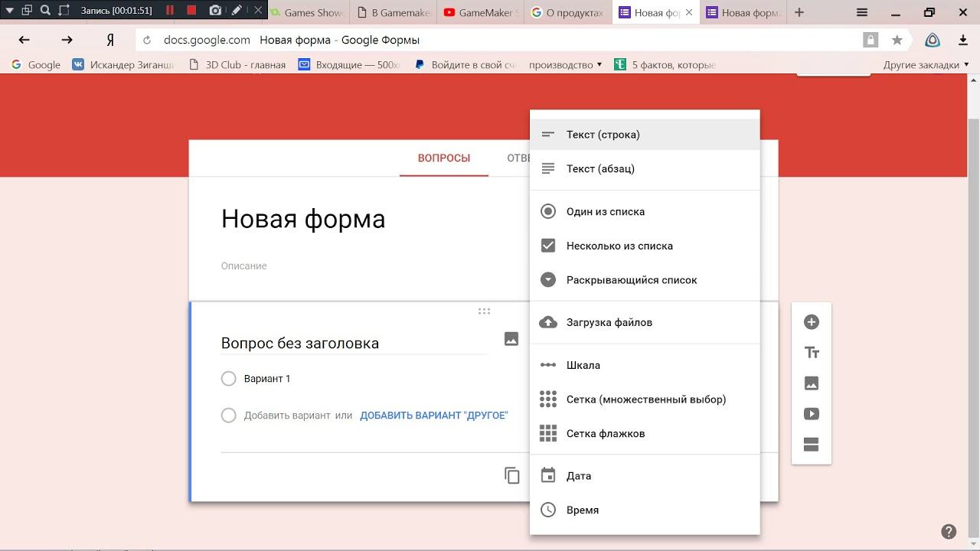
Task: Choose 'Один из списка' question type
Action: [x=605, y=212]
